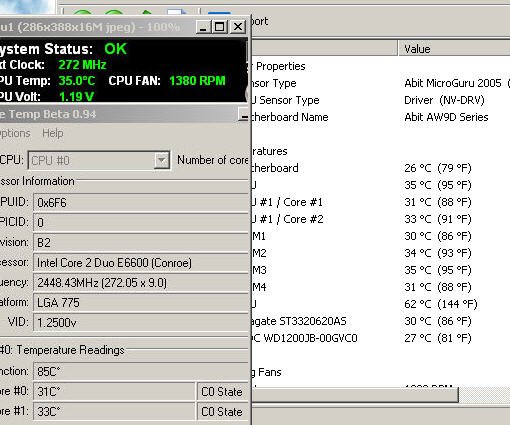
Task: Select the Motherboard temperature 26 °C row
Action: (x=380, y=168)
